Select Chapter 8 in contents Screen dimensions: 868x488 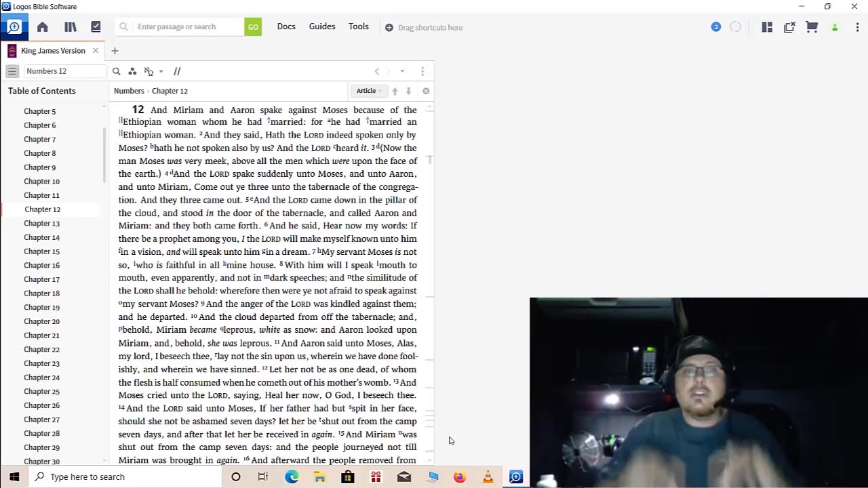tap(40, 153)
